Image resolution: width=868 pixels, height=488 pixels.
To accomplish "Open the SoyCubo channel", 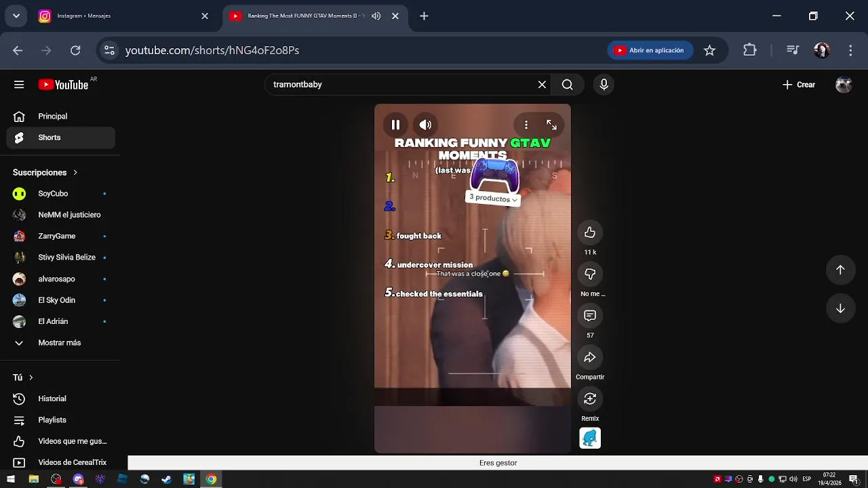I will pos(61,194).
